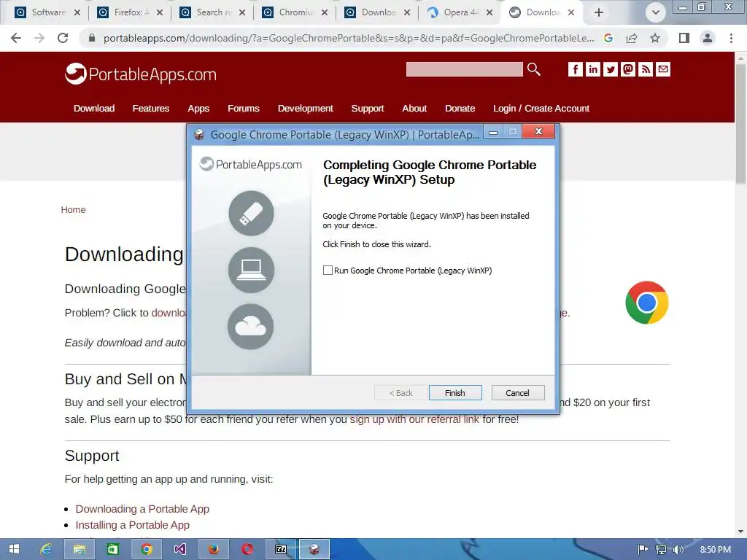The height and width of the screenshot is (560, 747).
Task: Check Run Google Chrome Portable checkbox
Action: point(328,271)
